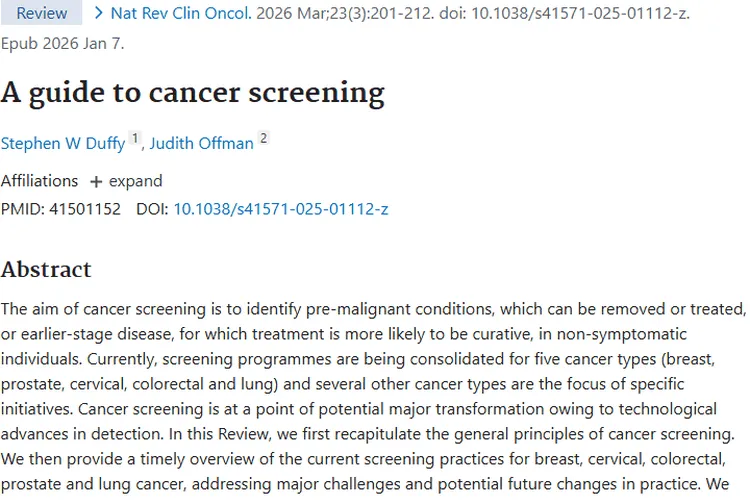
Task: Click the chevron icon before the journal name
Action: 98,13
